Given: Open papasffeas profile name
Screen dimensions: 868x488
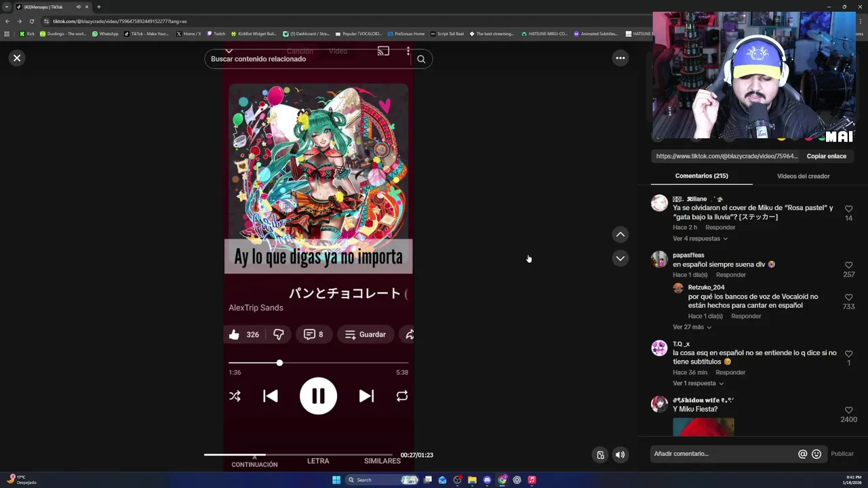Looking at the screenshot, I should point(688,256).
